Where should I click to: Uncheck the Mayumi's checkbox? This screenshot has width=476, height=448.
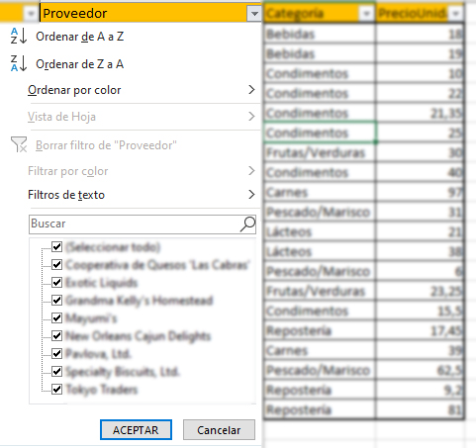click(x=57, y=317)
